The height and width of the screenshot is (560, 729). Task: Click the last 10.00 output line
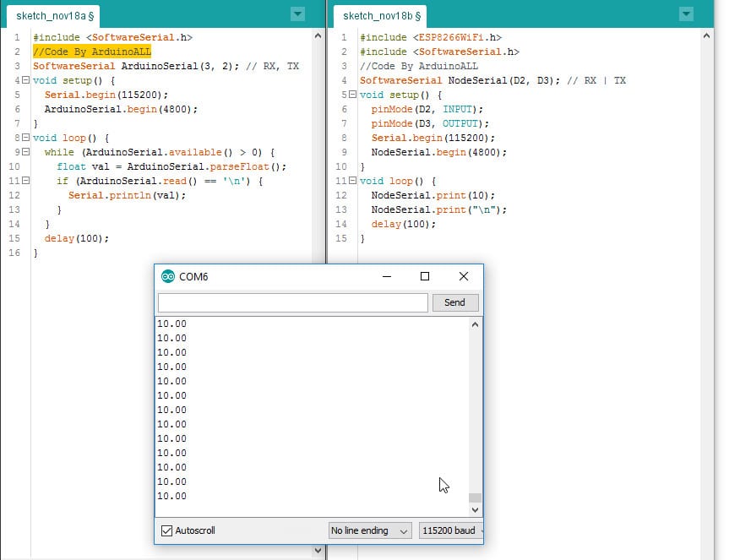172,496
